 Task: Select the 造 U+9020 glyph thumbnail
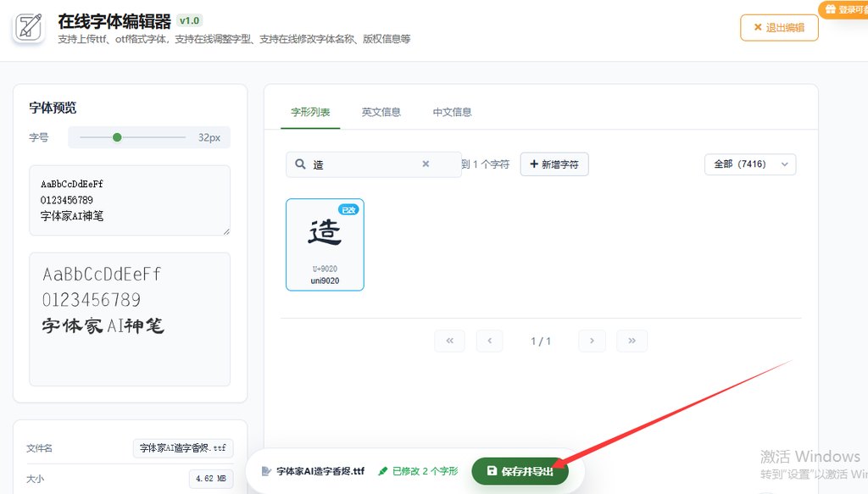click(x=325, y=244)
